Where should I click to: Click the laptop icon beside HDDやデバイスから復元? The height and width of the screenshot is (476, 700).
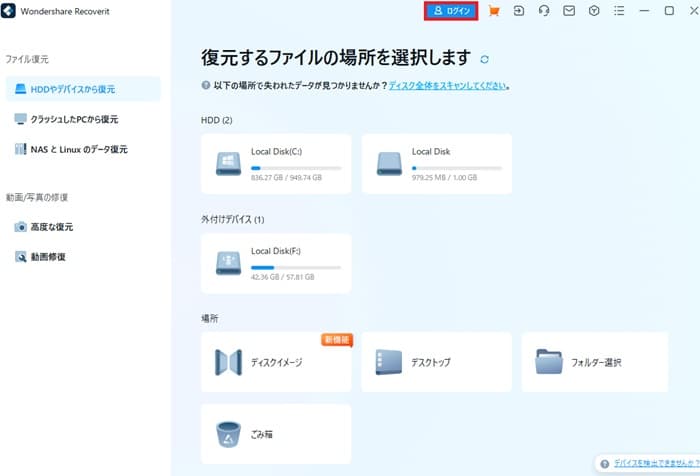(x=21, y=89)
